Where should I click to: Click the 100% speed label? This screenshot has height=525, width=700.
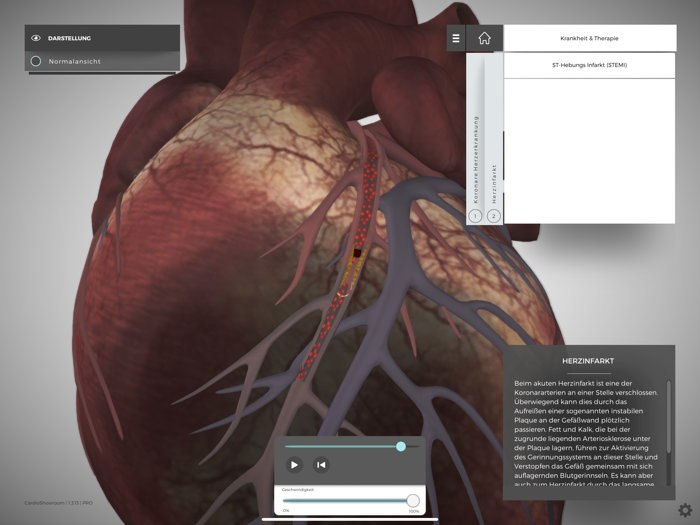[414, 511]
